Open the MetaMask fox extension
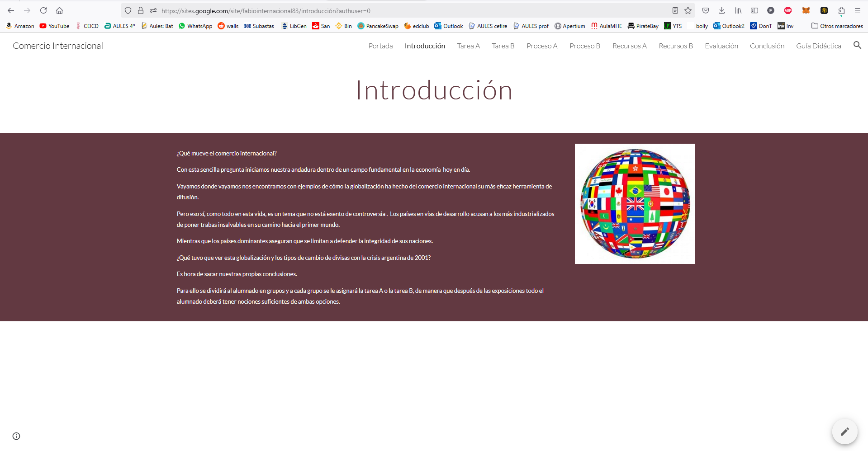The width and height of the screenshot is (868, 451). tap(806, 10)
